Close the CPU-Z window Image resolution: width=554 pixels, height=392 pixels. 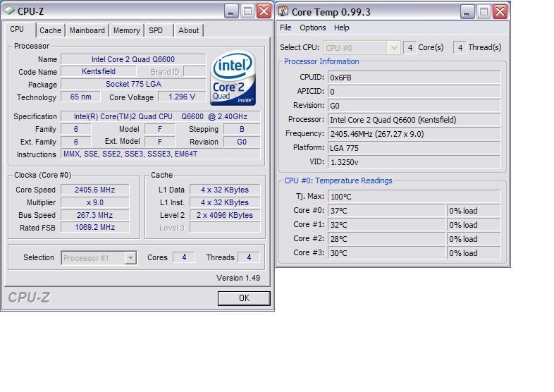coord(264,12)
